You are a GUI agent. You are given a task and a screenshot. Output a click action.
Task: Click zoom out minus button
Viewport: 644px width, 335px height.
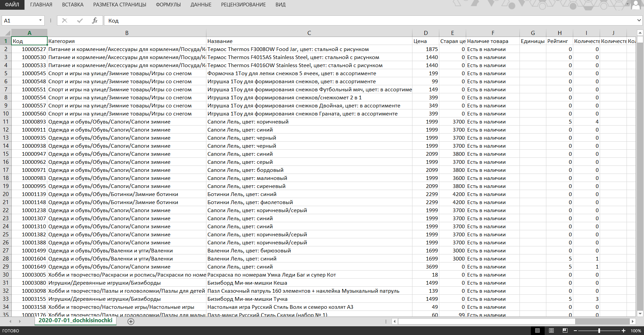(575, 331)
